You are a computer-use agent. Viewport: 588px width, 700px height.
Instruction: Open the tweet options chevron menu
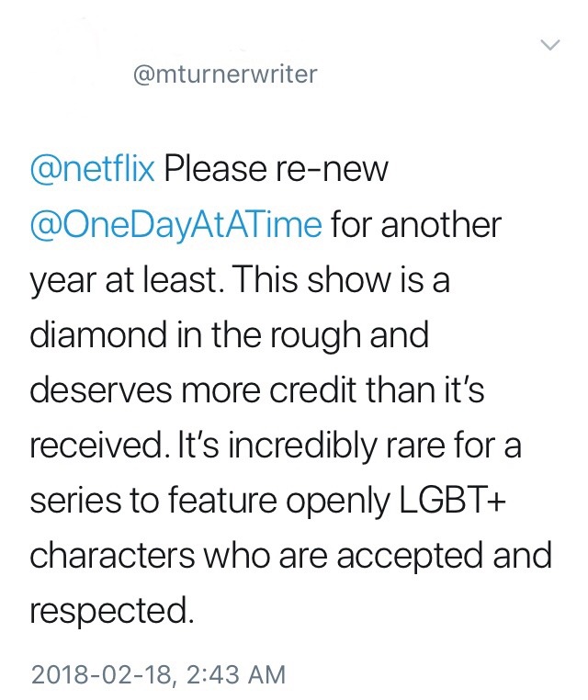click(x=549, y=44)
